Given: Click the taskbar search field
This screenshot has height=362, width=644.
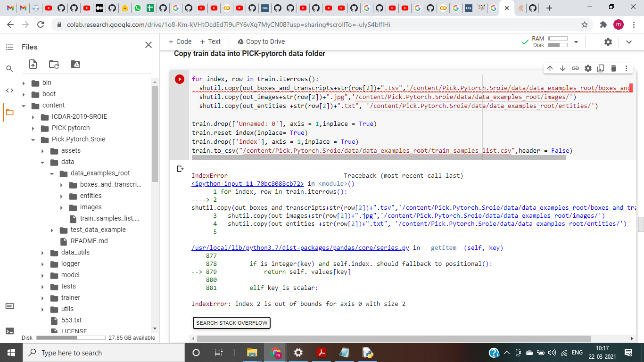Looking at the screenshot, I should click(x=94, y=353).
